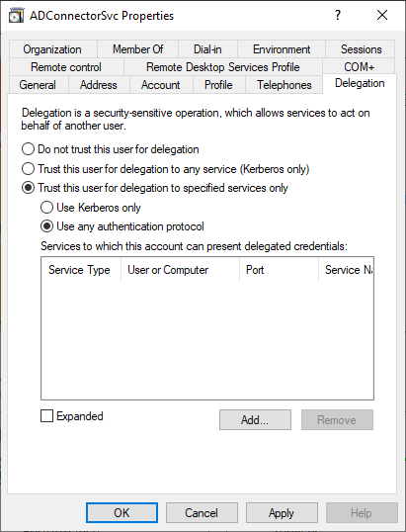Click the Apply button
The width and height of the screenshot is (406, 532).
(x=282, y=512)
